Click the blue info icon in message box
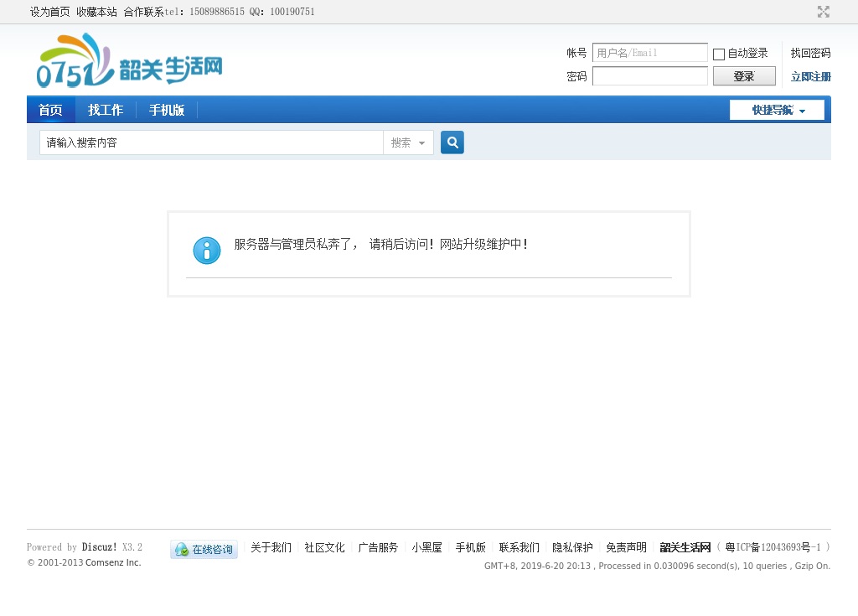This screenshot has width=858, height=616. [207, 251]
